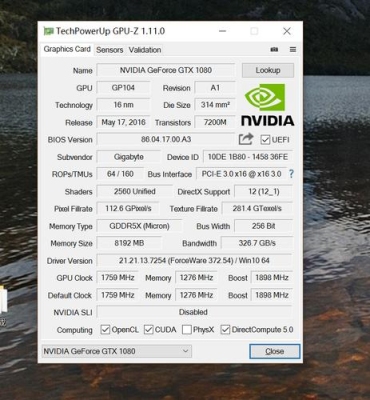Image resolution: width=370 pixels, height=400 pixels.
Task: Take a screenshot with the camera icon
Action: 274,50
